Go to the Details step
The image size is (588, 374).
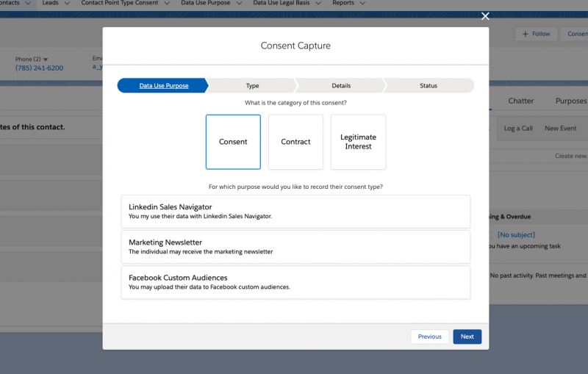tap(341, 85)
